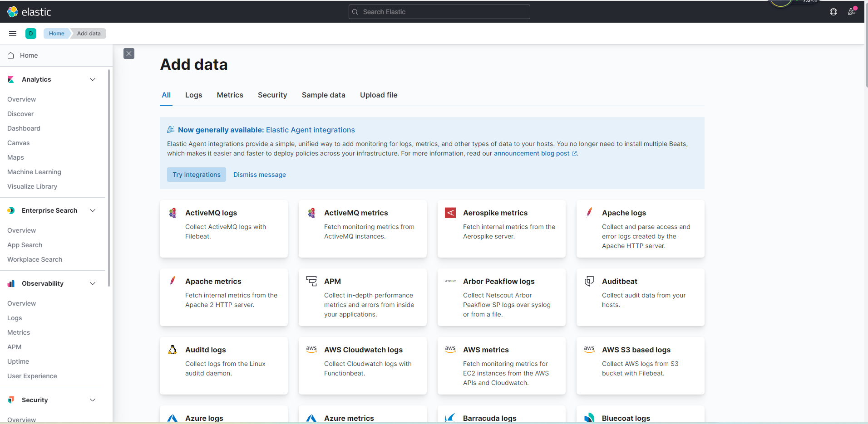Open the newsfeed notifications icon
The height and width of the screenshot is (424, 868).
tap(852, 12)
